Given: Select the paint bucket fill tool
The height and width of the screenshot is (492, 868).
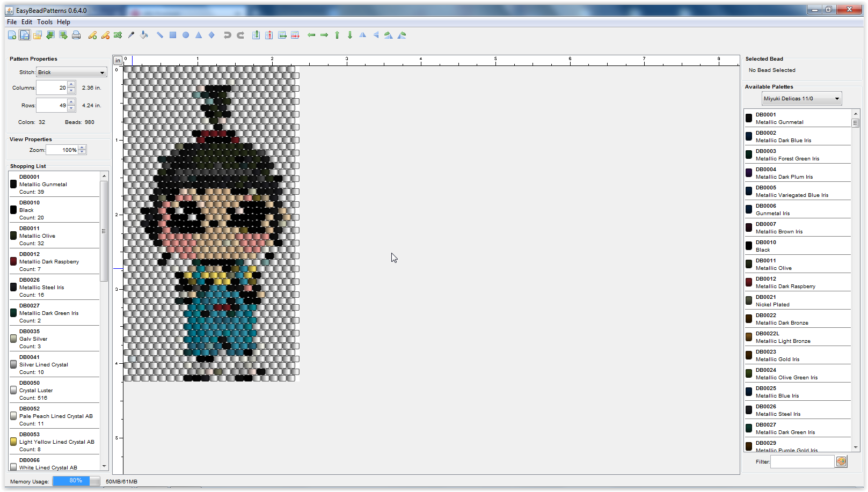Looking at the screenshot, I should 144,35.
